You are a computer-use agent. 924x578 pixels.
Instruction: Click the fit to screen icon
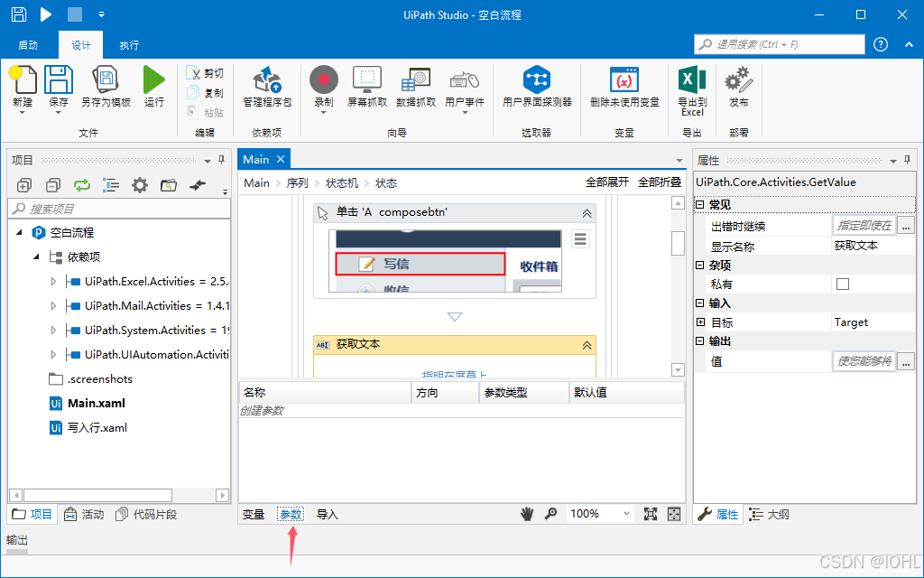click(650, 514)
